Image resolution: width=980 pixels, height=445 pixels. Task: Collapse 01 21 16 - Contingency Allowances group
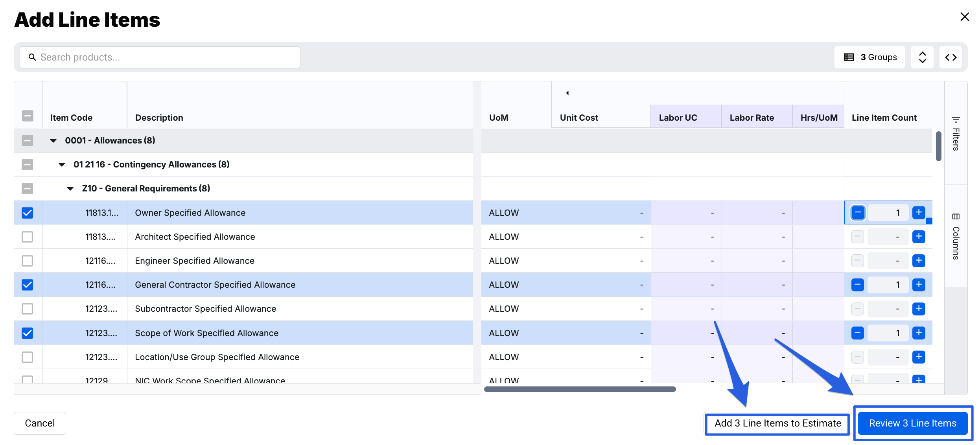pos(62,165)
